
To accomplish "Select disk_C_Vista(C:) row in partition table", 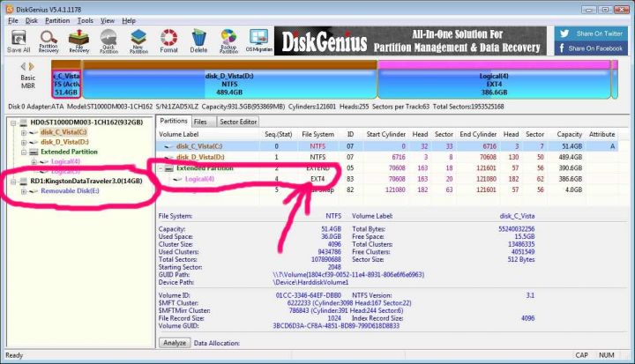I will (387, 146).
